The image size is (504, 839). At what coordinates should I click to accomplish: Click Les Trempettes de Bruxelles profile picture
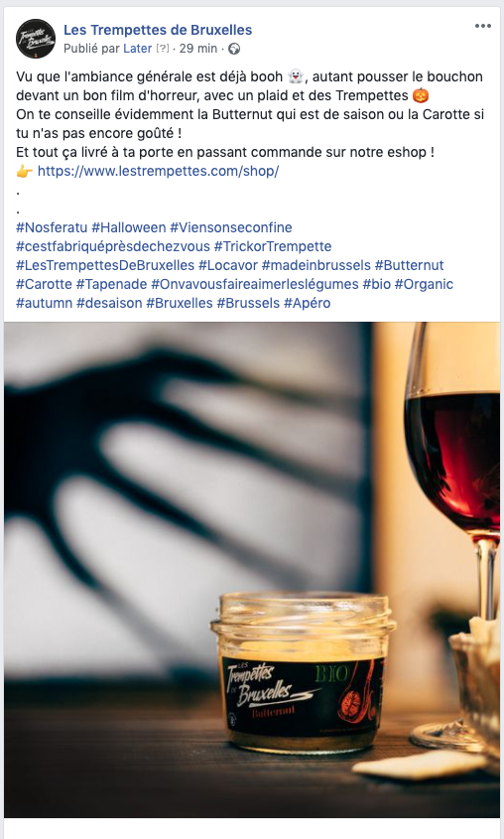[x=36, y=39]
